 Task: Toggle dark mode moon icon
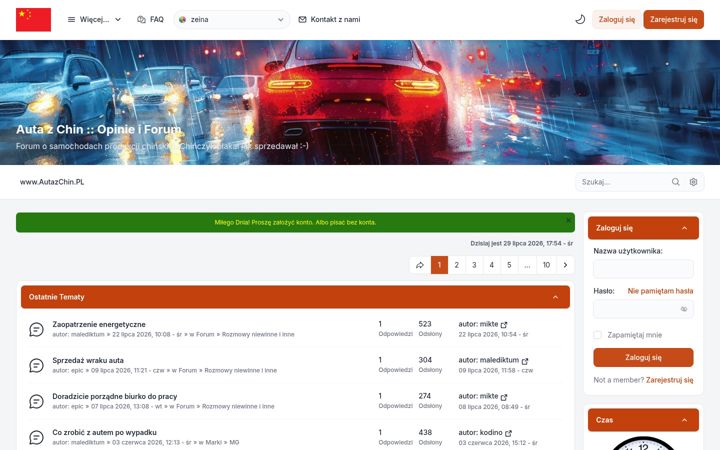(x=580, y=19)
